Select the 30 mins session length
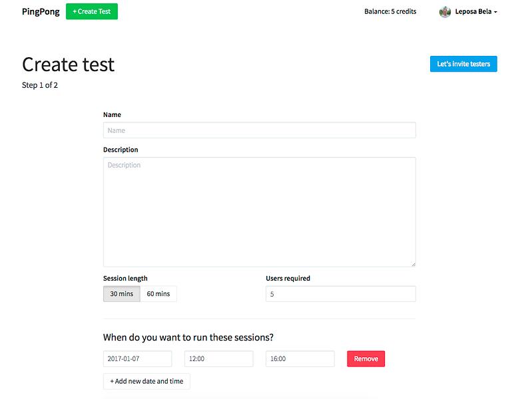This screenshot has height=399, width=532. [x=121, y=293]
